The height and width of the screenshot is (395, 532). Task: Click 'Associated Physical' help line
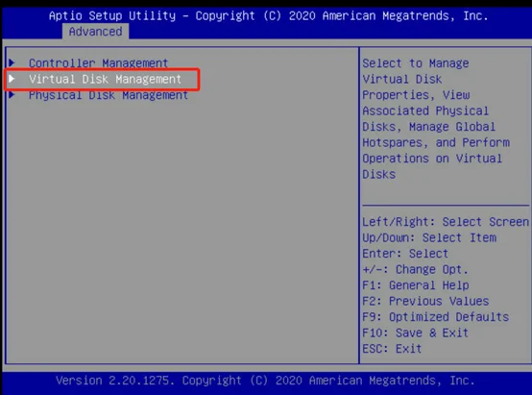pos(425,111)
